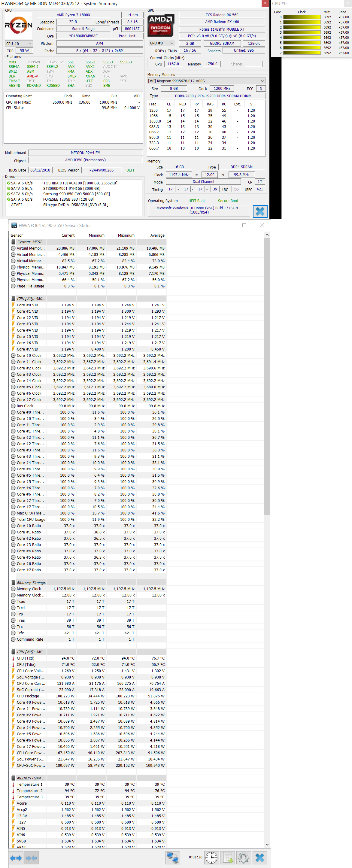This screenshot has height=868, width=352.
Task: Click the Prod. Unit field
Action: (x=127, y=36)
